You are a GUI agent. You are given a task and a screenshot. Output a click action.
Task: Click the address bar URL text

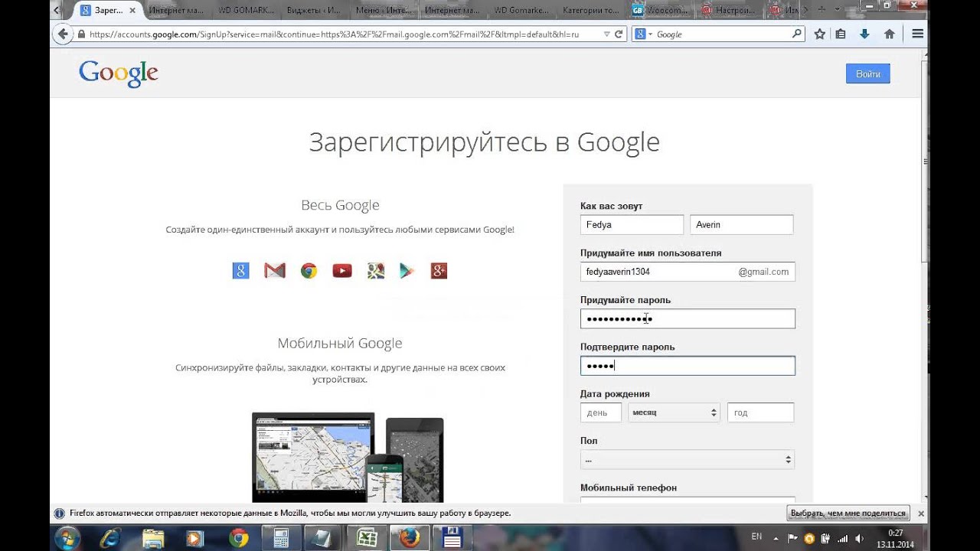coord(334,34)
